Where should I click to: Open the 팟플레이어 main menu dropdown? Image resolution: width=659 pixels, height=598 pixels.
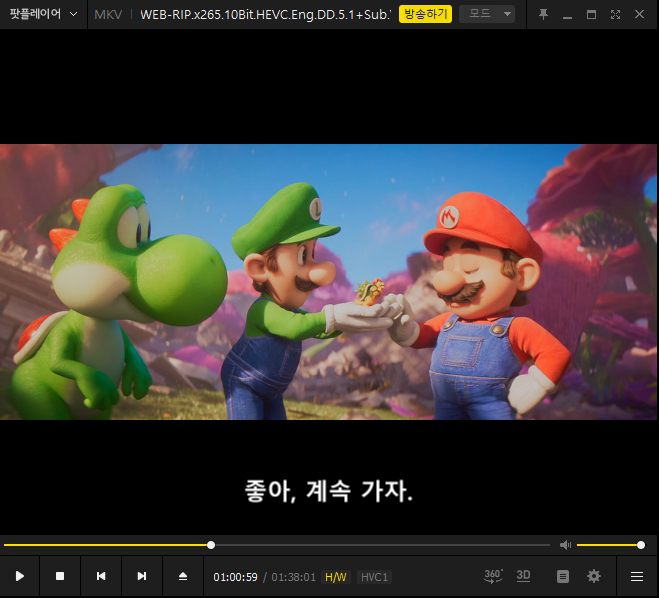[43, 14]
